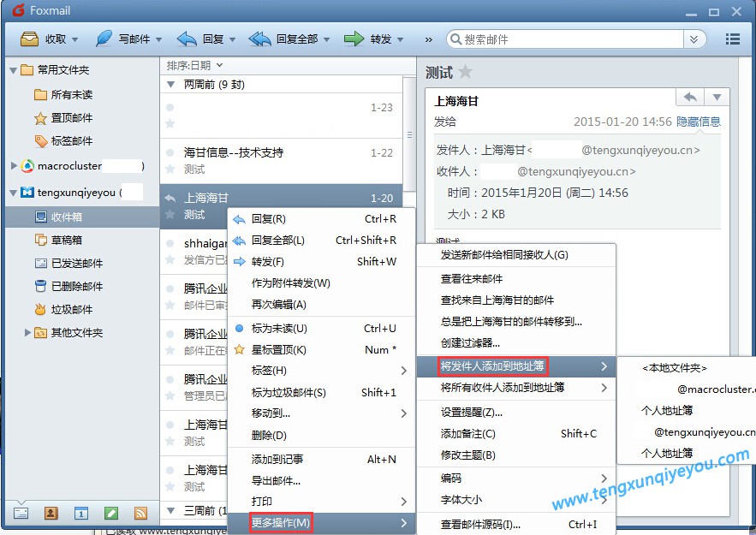Switch to mail view bottom icon
Image resolution: width=756 pixels, height=535 pixels.
pos(21,513)
